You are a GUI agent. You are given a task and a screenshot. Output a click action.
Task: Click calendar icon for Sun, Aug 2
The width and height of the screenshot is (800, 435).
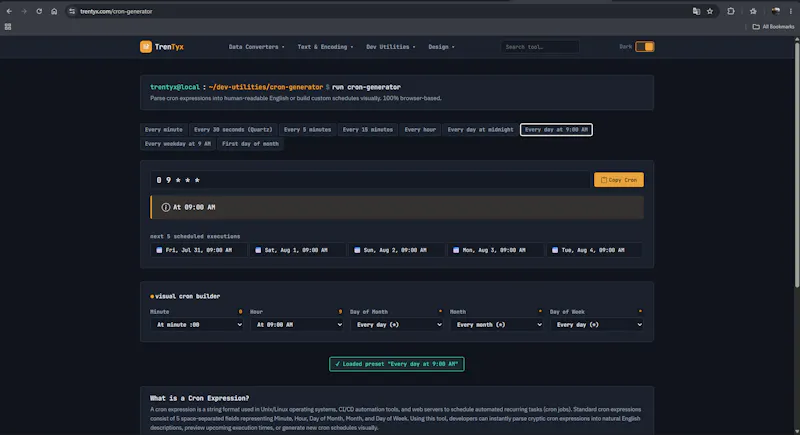(x=357, y=250)
